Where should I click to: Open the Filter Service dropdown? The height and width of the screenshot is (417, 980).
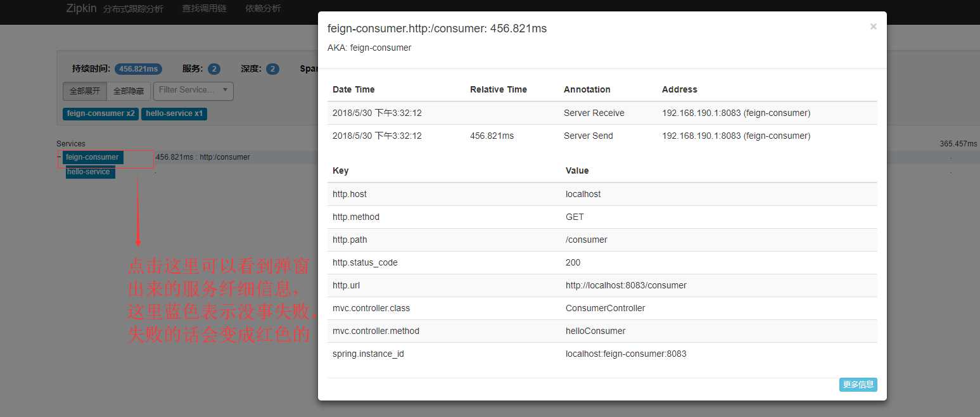click(x=194, y=91)
